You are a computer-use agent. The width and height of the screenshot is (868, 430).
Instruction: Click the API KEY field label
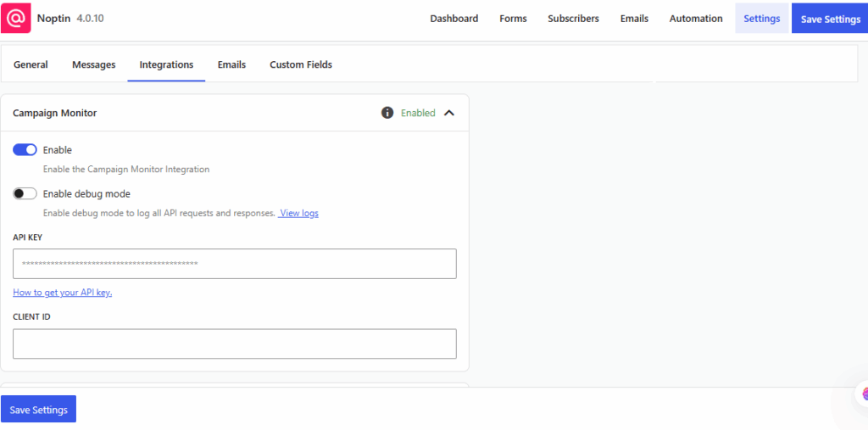tap(28, 237)
